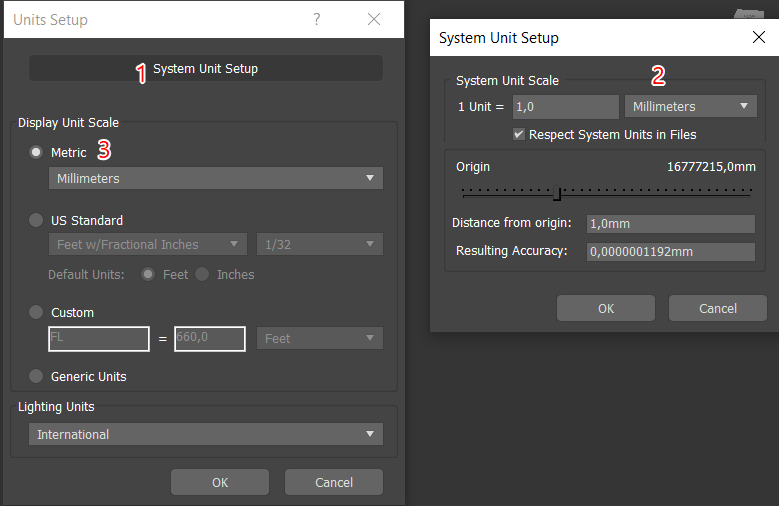This screenshot has height=506, width=779.
Task: Select the US Standard radio button
Action: [37, 220]
